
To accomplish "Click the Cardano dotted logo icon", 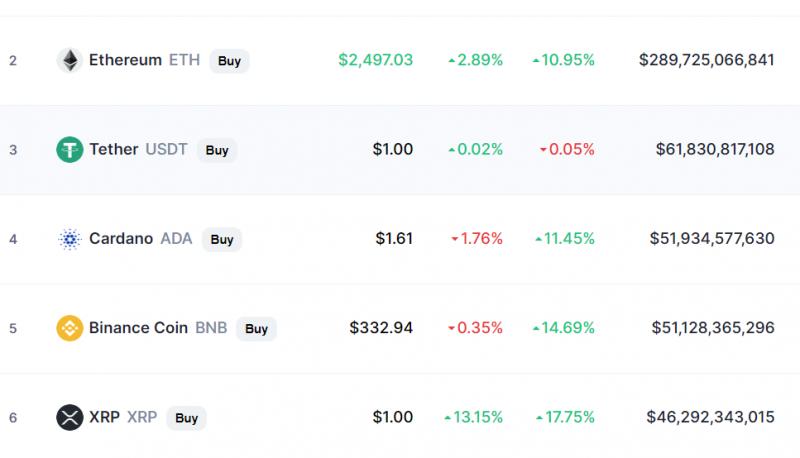I will click(x=70, y=239).
